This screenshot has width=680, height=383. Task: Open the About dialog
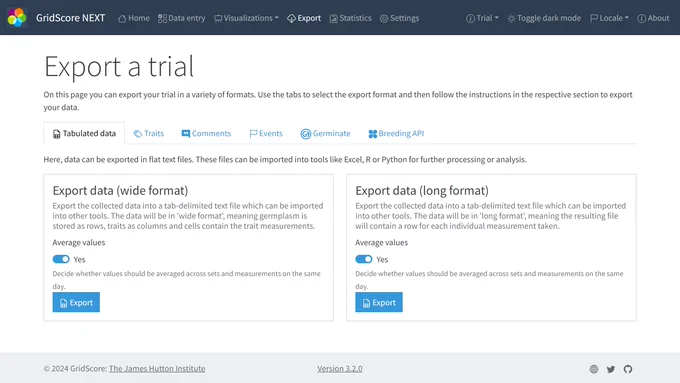653,18
